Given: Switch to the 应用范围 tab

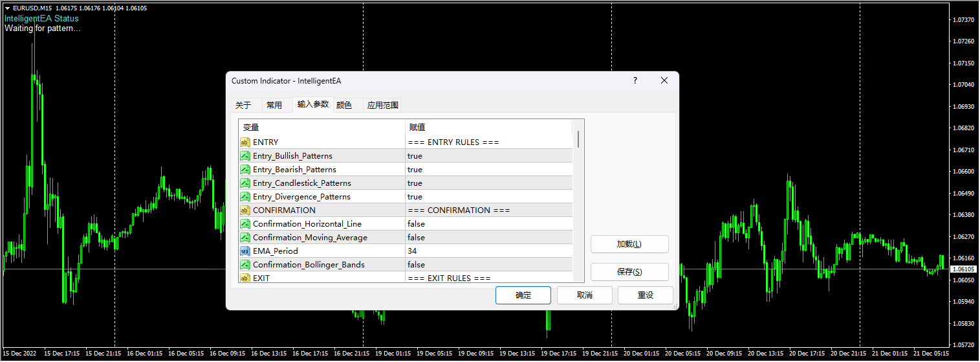Looking at the screenshot, I should [x=383, y=105].
